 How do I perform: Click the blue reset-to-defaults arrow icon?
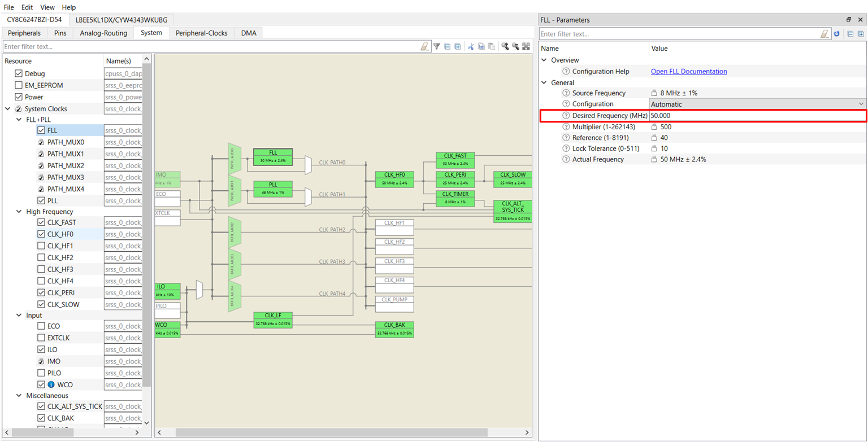coord(837,34)
